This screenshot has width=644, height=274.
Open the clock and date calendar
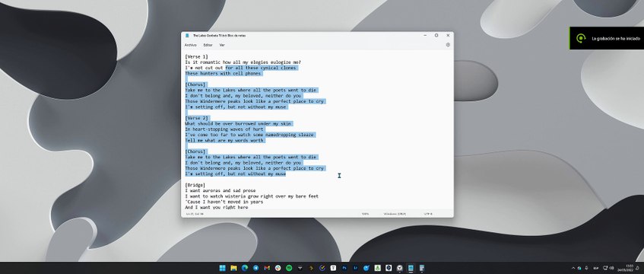(626, 268)
